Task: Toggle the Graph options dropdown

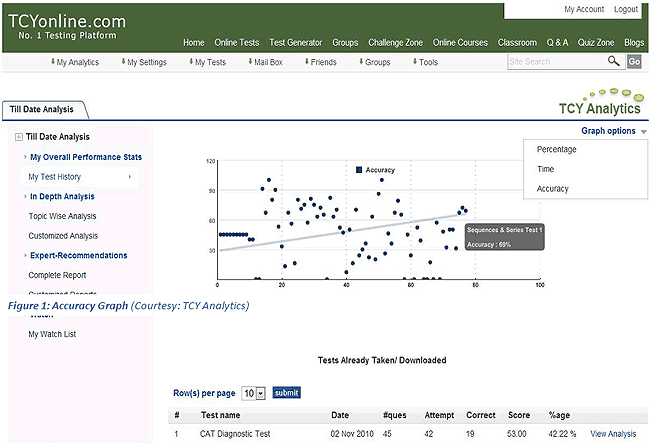Action: [614, 131]
